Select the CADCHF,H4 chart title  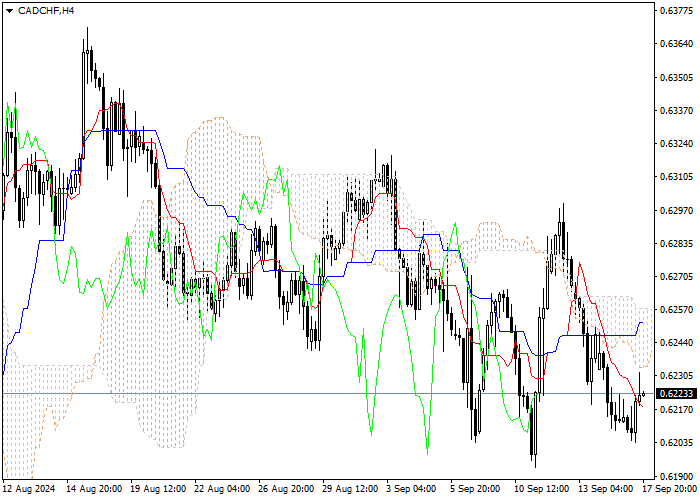pyautogui.click(x=46, y=11)
